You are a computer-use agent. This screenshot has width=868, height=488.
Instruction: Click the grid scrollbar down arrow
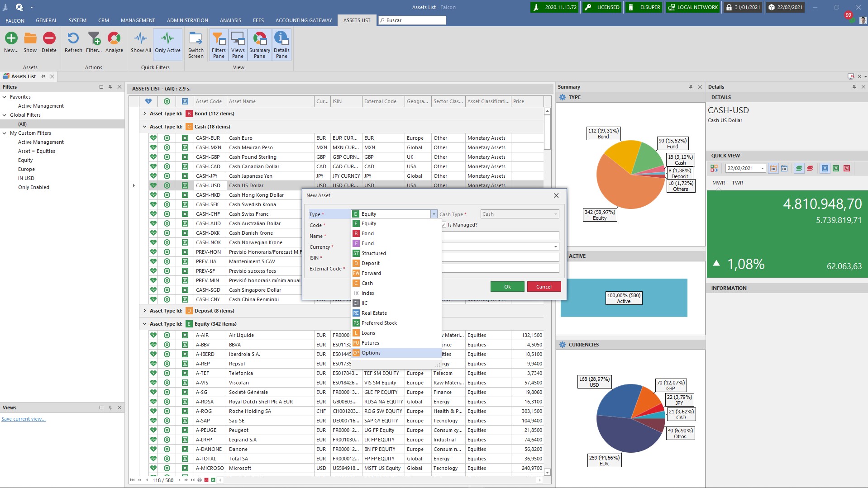point(547,472)
